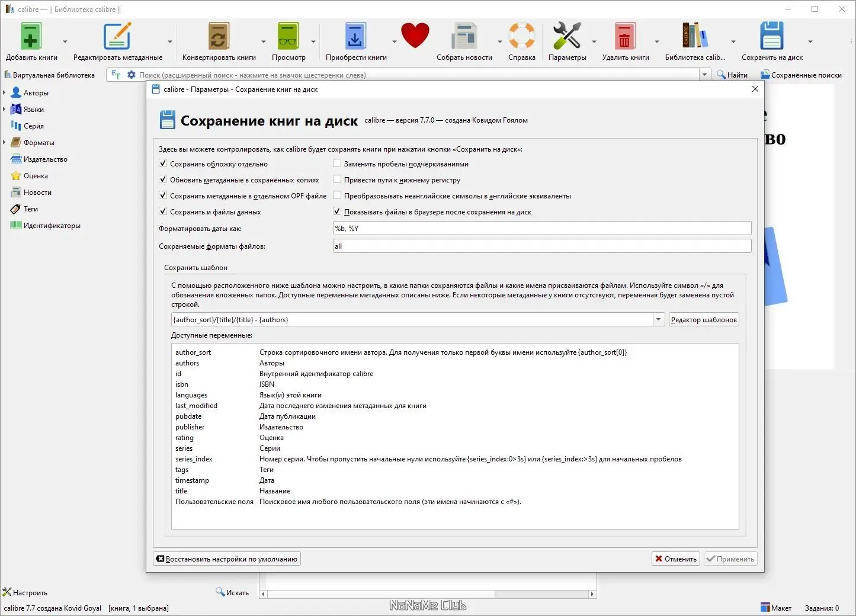Open the search history dropdown arrow

704,75
